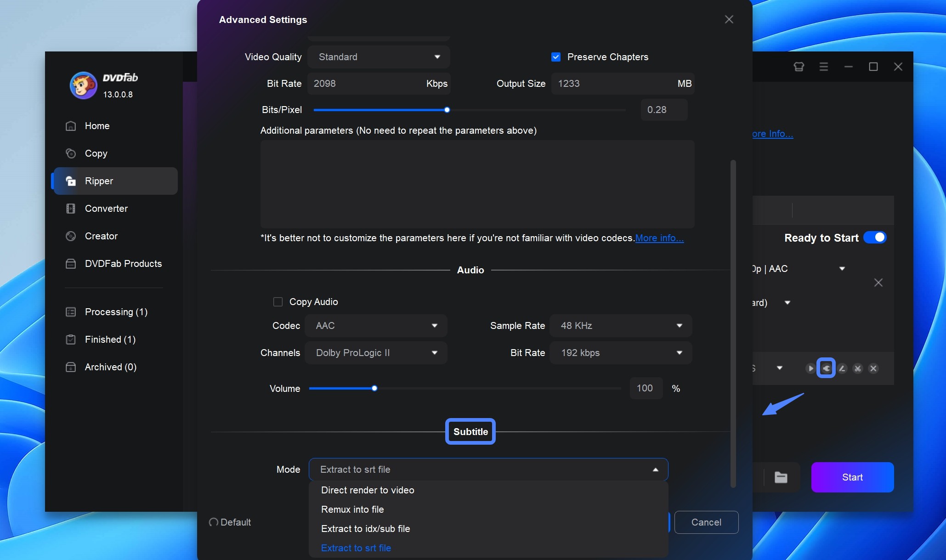The height and width of the screenshot is (560, 946).
Task: Open advanced settings via the wrench icon
Action: (x=827, y=368)
